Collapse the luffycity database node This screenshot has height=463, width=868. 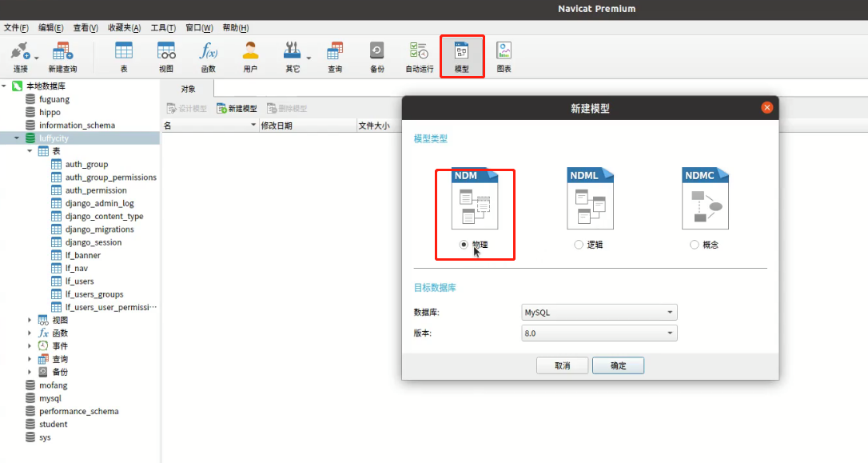[x=17, y=138]
